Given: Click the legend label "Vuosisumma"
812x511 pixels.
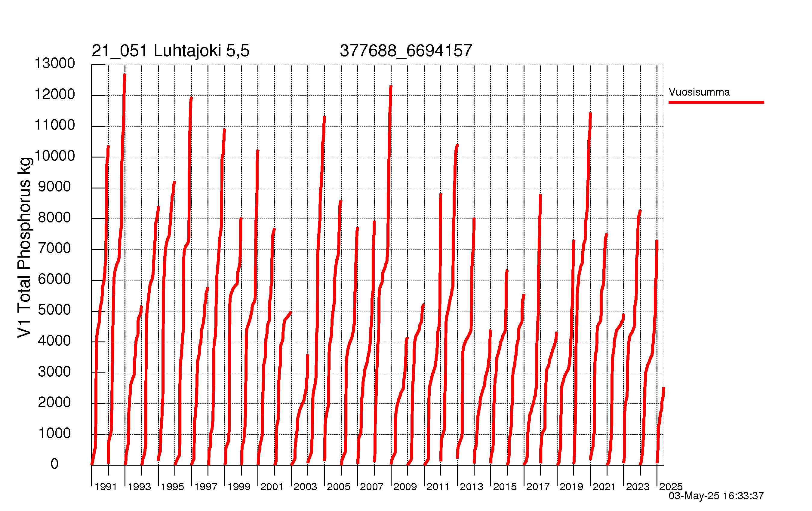Looking at the screenshot, I should tap(699, 92).
